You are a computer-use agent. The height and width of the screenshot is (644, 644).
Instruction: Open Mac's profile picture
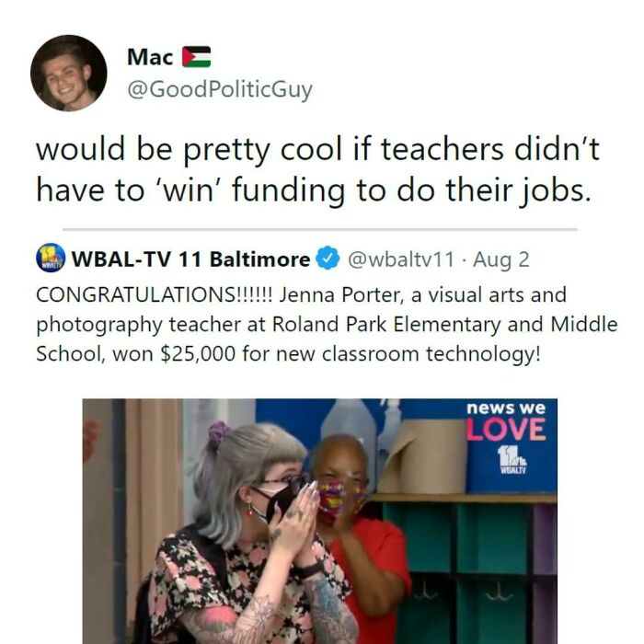point(69,73)
